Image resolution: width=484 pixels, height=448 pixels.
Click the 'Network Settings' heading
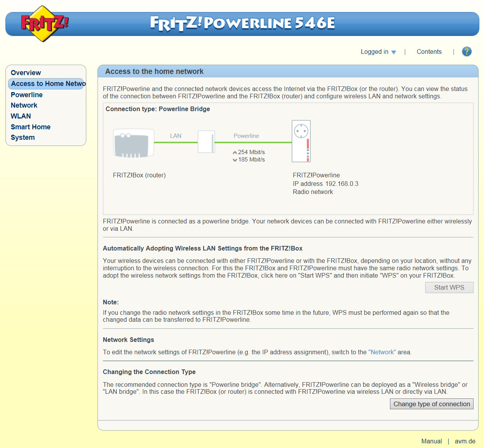tap(128, 340)
